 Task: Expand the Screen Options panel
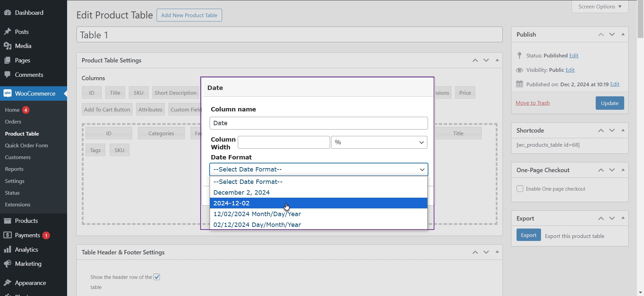599,7
